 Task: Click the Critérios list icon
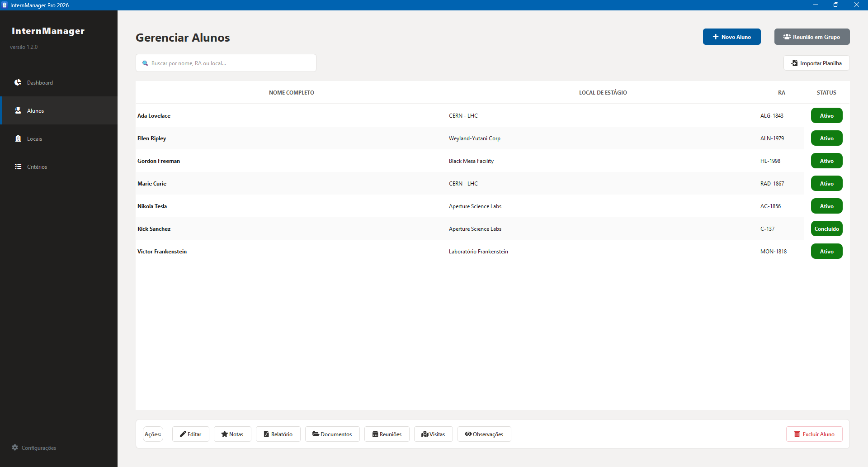pos(18,167)
